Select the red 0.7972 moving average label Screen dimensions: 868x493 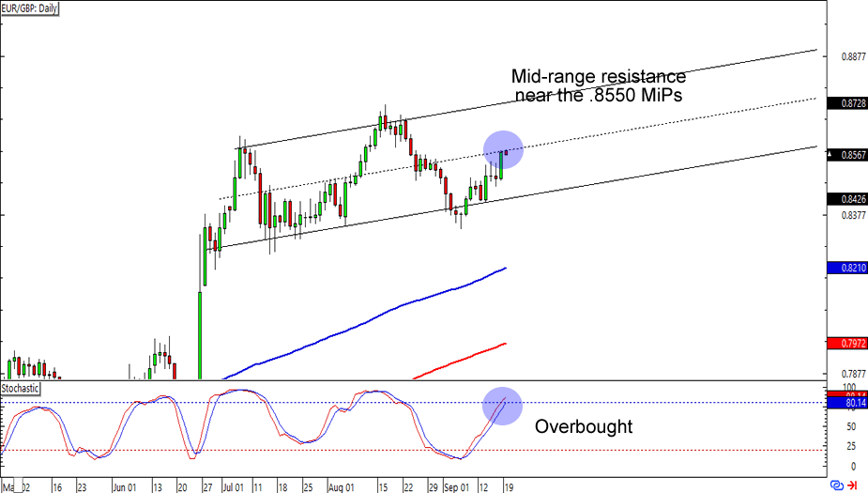pyautogui.click(x=847, y=344)
